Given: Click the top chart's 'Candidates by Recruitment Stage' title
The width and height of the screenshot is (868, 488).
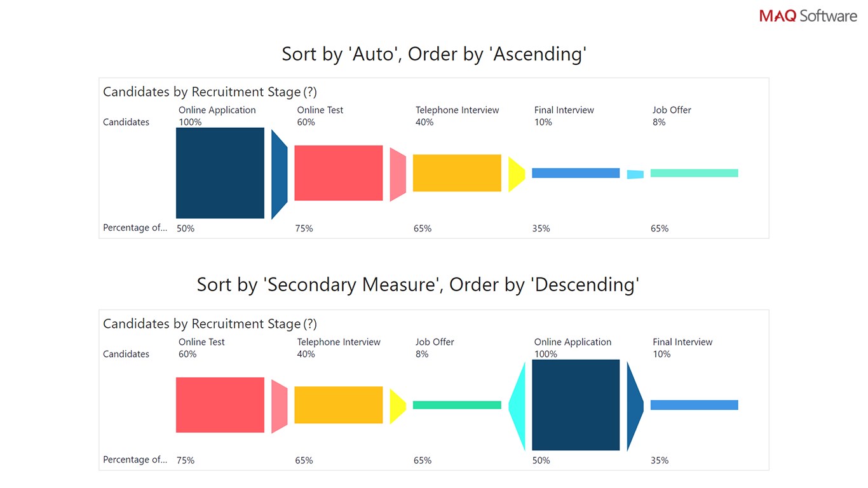Looking at the screenshot, I should point(201,92).
